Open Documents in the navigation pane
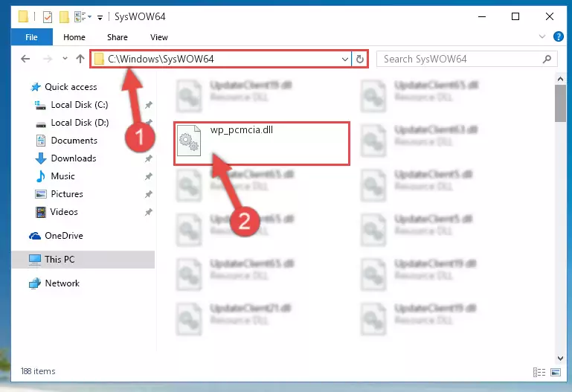 [74, 141]
